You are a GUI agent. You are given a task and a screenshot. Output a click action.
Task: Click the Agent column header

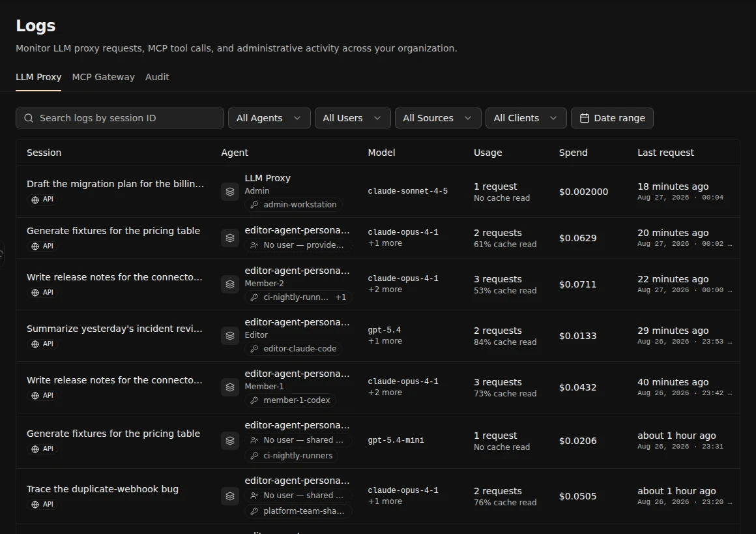pyautogui.click(x=235, y=153)
